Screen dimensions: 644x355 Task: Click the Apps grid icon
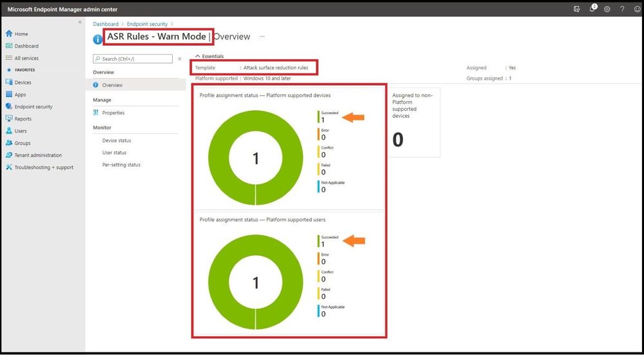[9, 95]
